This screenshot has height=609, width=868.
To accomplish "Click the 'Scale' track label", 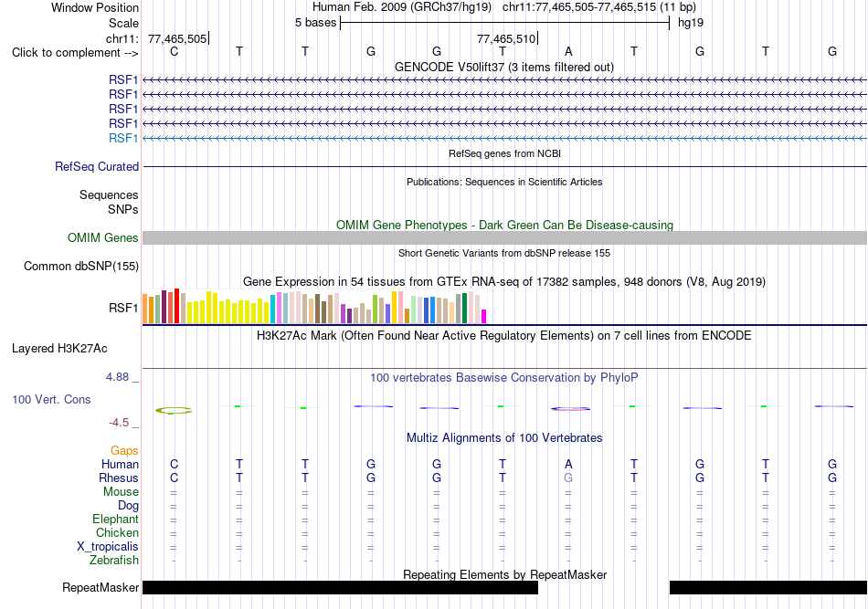I will point(123,23).
